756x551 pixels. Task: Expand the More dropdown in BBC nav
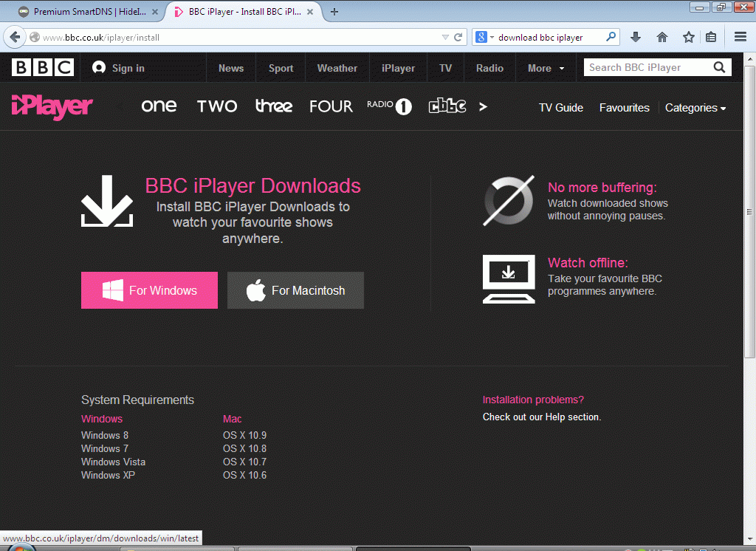pos(546,68)
